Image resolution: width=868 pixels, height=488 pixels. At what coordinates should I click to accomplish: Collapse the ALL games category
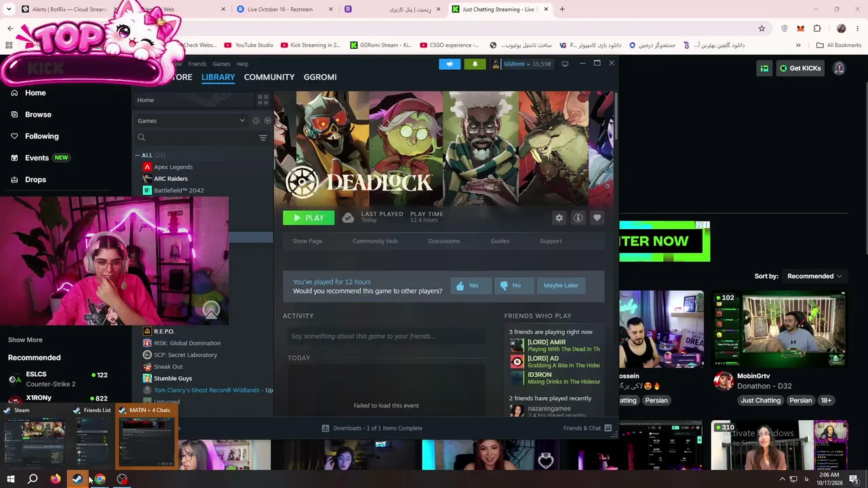[x=138, y=155]
